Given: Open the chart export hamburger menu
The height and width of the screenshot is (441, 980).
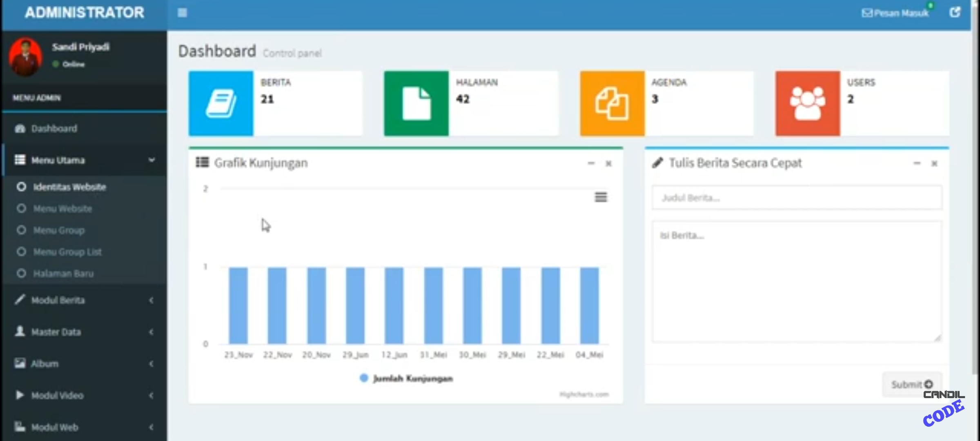Looking at the screenshot, I should [x=601, y=197].
